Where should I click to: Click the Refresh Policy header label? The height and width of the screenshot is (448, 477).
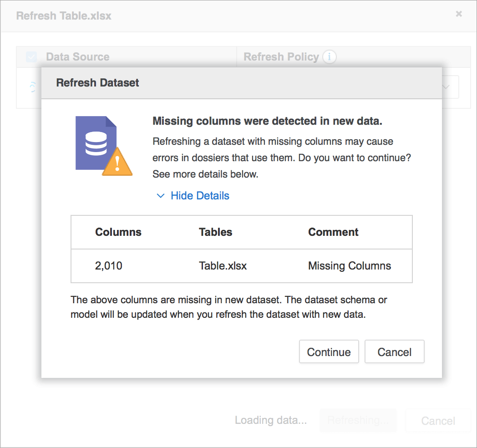click(281, 57)
